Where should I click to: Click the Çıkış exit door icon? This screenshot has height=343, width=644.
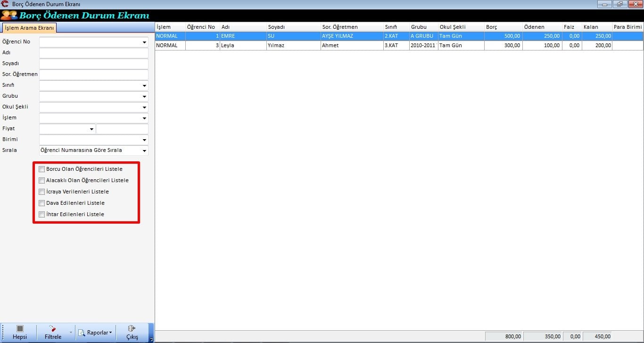click(x=132, y=328)
